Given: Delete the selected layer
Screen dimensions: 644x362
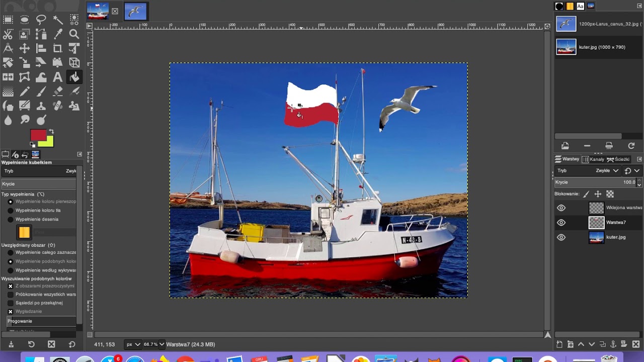Looking at the screenshot, I should tap(636, 344).
